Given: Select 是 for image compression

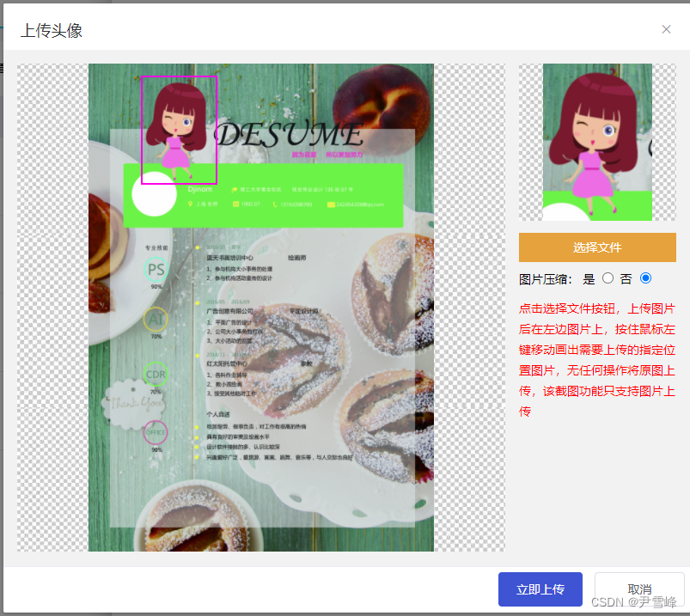Looking at the screenshot, I should tap(607, 278).
